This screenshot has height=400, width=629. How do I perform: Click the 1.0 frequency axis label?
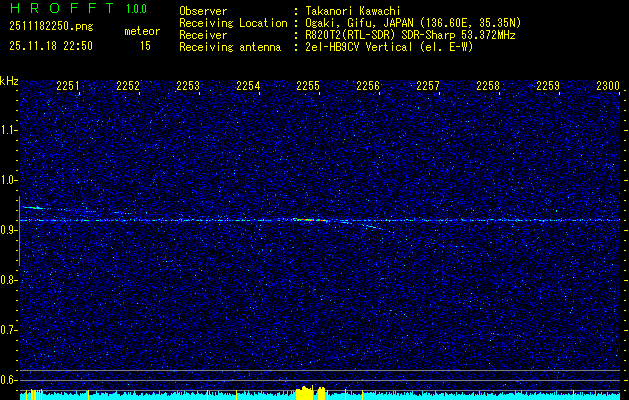click(9, 180)
